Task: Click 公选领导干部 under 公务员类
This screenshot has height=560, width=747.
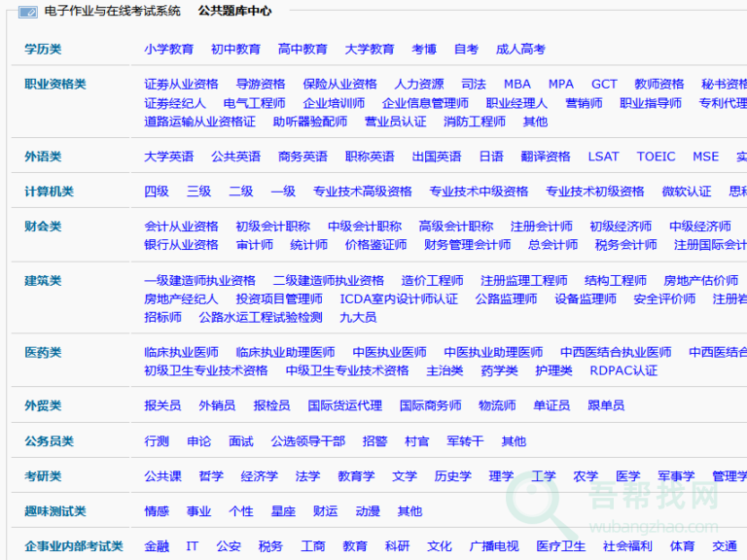Action: [307, 441]
